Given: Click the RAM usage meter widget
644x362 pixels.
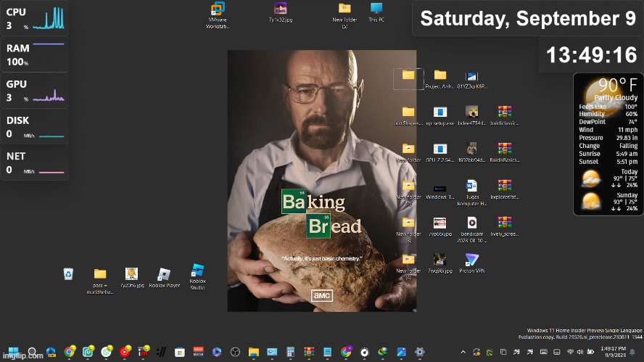Looking at the screenshot, I should [x=35, y=54].
